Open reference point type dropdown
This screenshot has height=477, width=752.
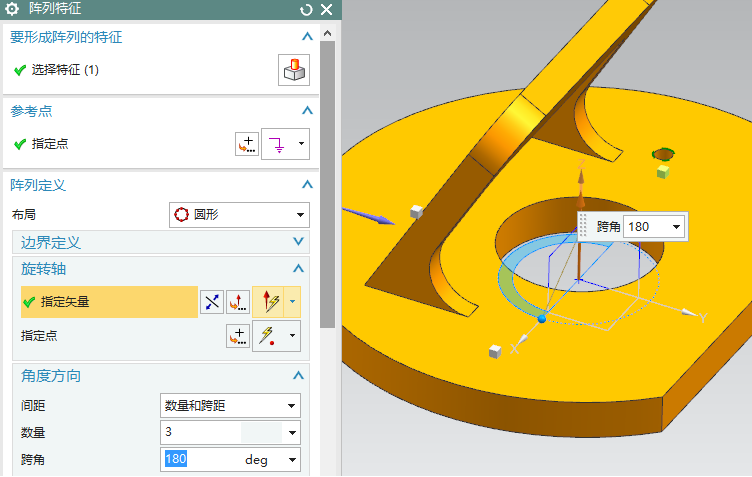coord(285,144)
